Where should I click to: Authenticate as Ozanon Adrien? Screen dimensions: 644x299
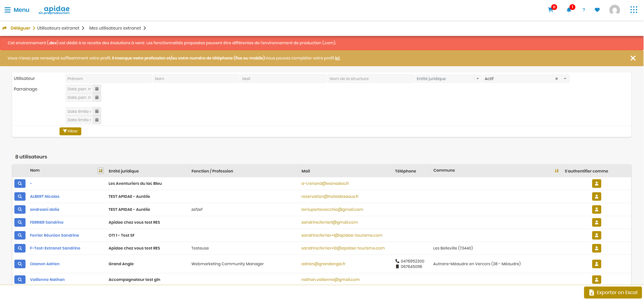point(597,264)
